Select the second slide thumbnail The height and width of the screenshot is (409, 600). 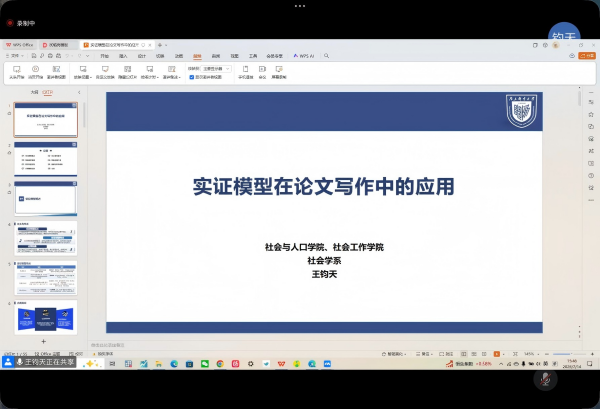pos(45,158)
